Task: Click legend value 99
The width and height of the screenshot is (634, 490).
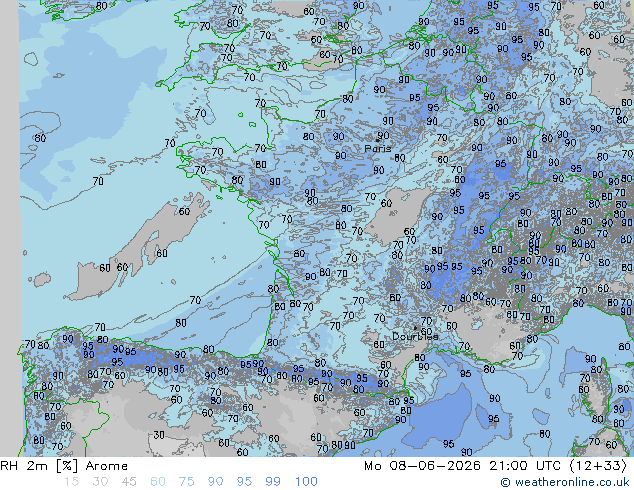Action: pyautogui.click(x=273, y=482)
